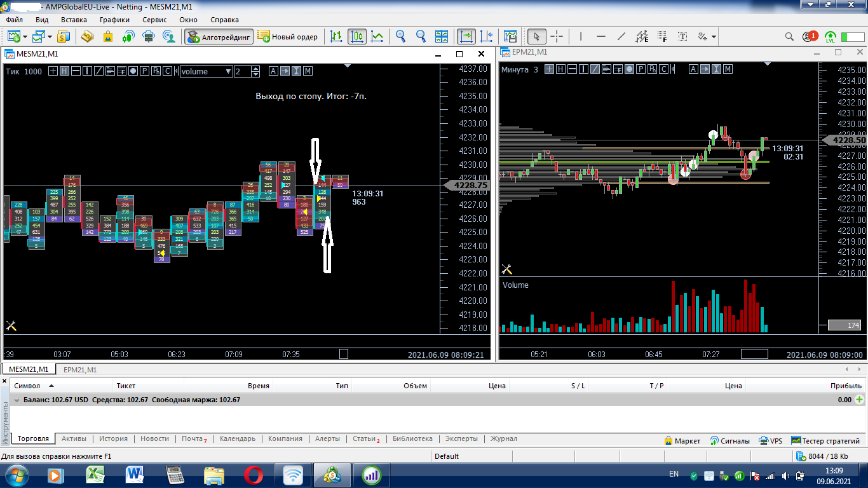This screenshot has width=868, height=488.
Task: Click the 4228.75 price marker on the MESM21 scale
Action: (x=468, y=185)
